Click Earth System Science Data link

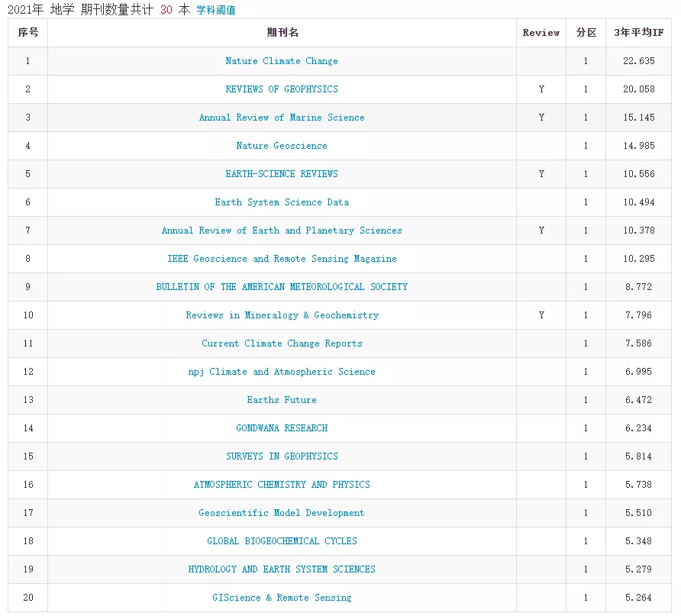point(282,202)
